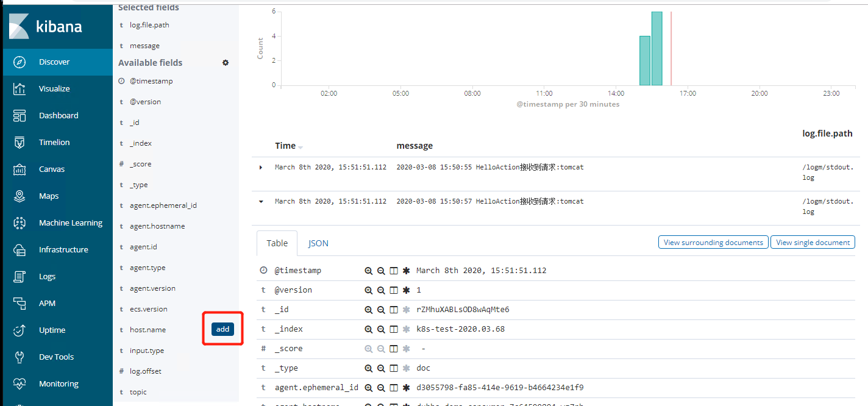Viewport: 868px width, 406px height.
Task: Collapse the second expanded log row
Action: [261, 201]
